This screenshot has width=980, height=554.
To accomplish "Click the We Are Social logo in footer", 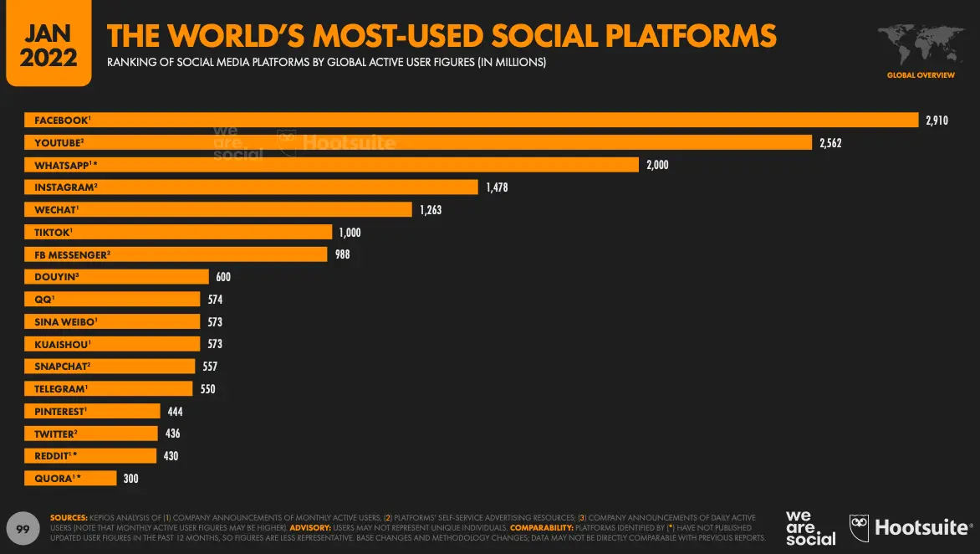I will click(809, 527).
